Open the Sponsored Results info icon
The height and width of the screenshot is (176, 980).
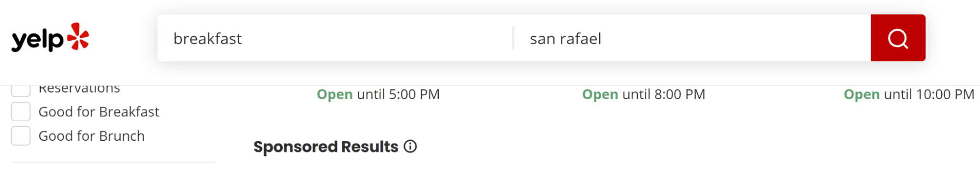click(x=410, y=146)
